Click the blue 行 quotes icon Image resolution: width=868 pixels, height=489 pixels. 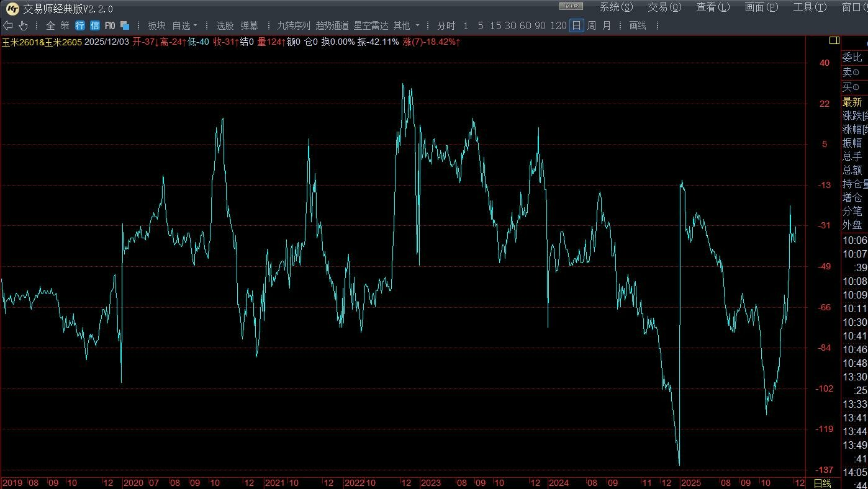pos(80,25)
